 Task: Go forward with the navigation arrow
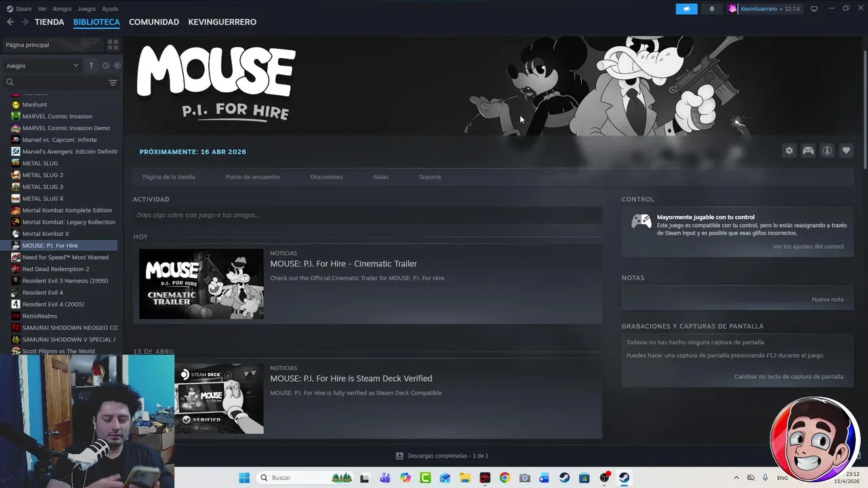point(24,22)
